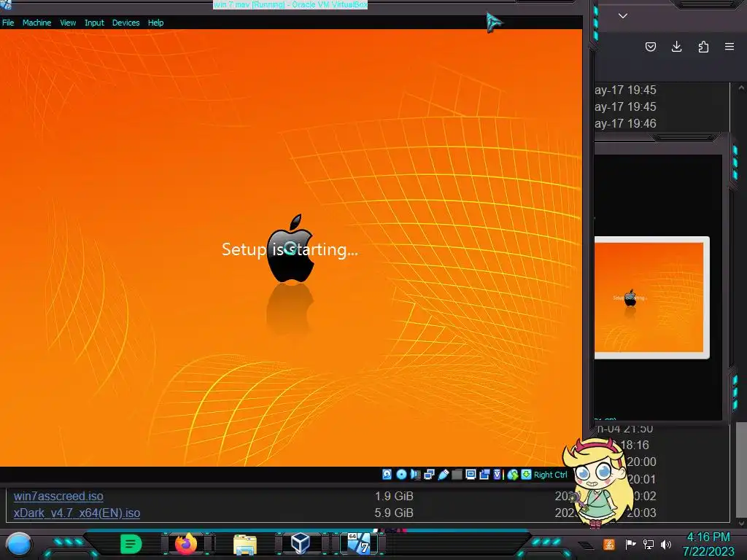Open the Machine menu in VirtualBox
The image size is (747, 560).
click(36, 23)
